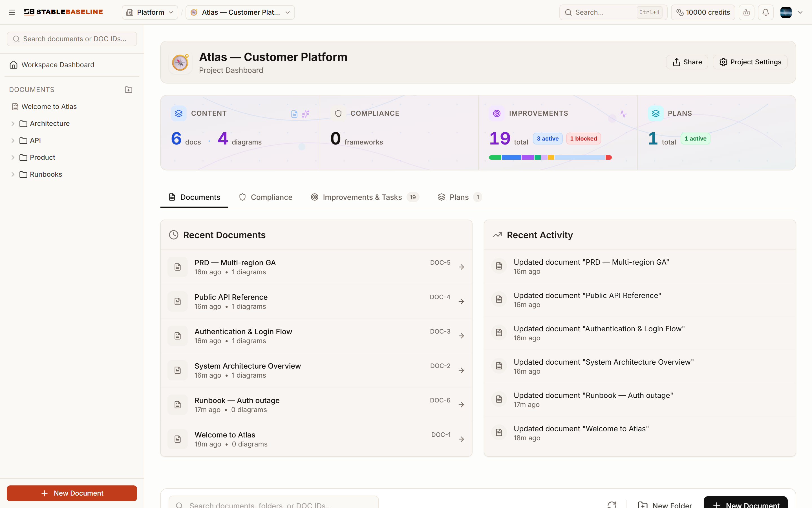Screen dimensions: 812x508
Task: Open Project Settings
Action: pyautogui.click(x=750, y=62)
